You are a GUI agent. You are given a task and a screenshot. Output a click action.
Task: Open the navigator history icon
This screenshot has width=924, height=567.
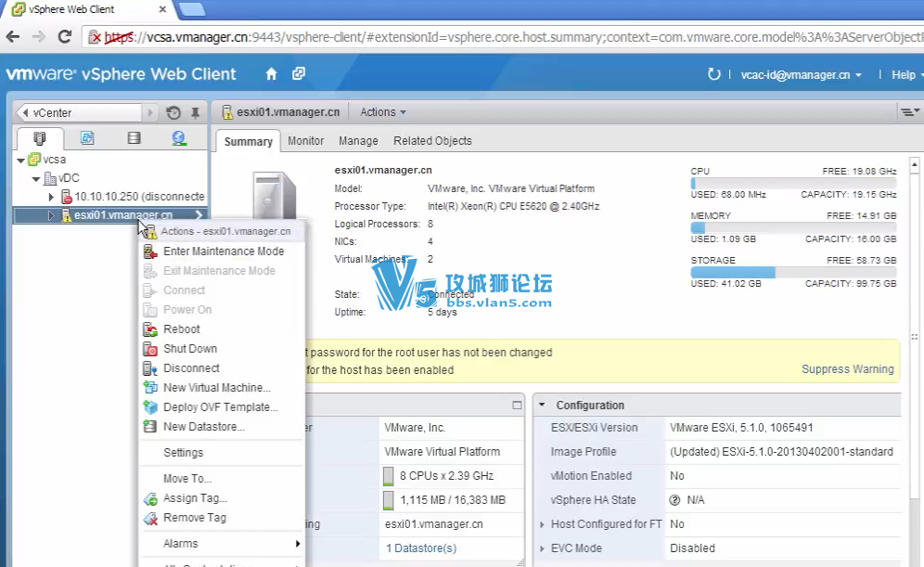tap(173, 112)
